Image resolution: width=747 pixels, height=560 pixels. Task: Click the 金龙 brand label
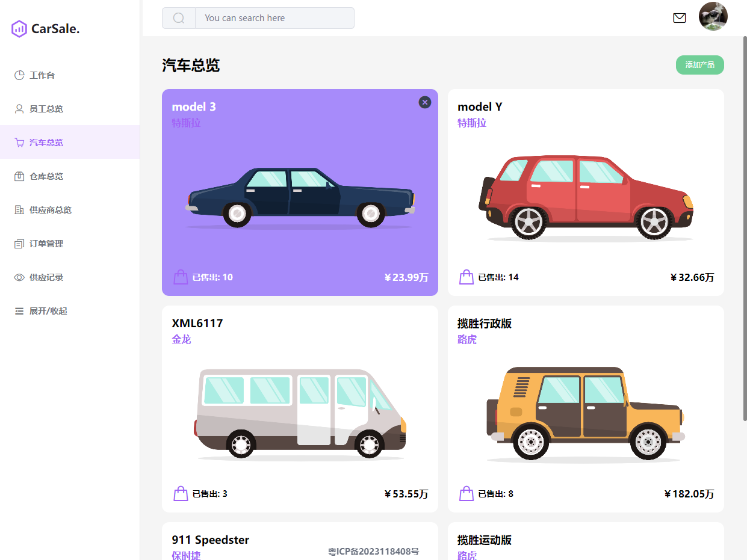coord(181,340)
